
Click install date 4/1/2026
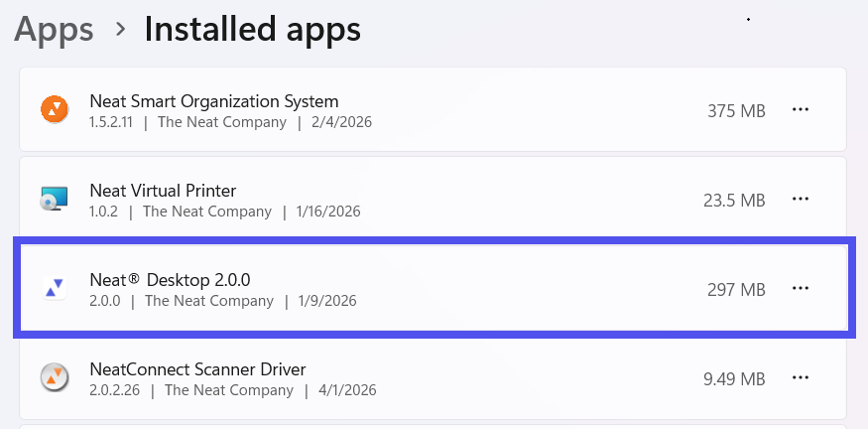[x=347, y=390]
